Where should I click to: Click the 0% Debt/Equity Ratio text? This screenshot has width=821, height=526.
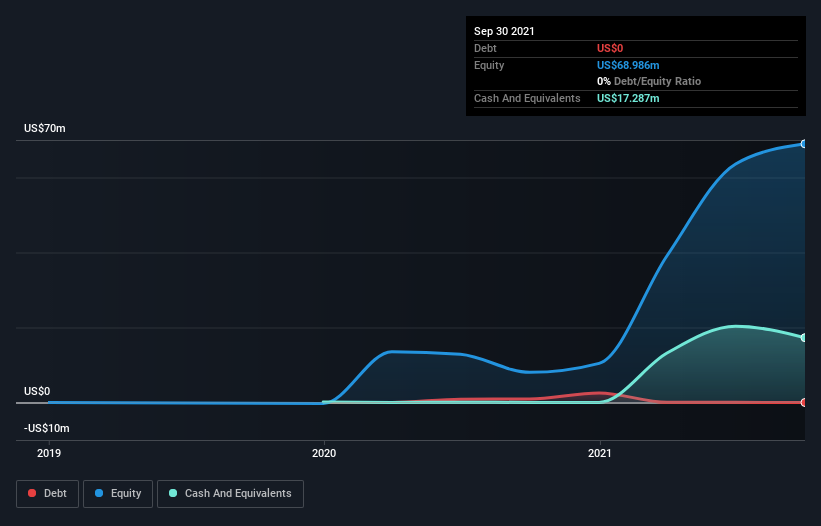[649, 81]
